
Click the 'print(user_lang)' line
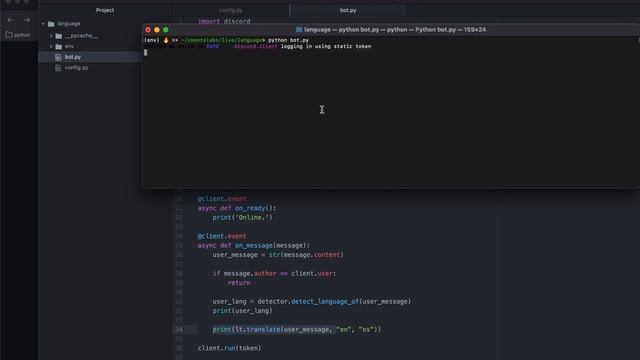click(x=242, y=311)
